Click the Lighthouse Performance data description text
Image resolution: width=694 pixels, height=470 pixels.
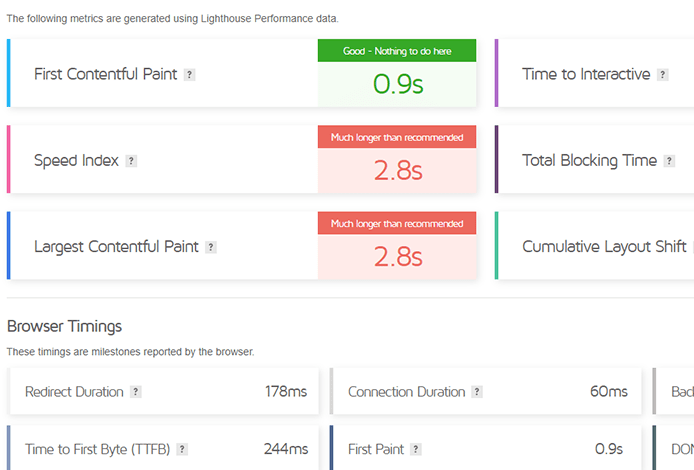point(173,19)
